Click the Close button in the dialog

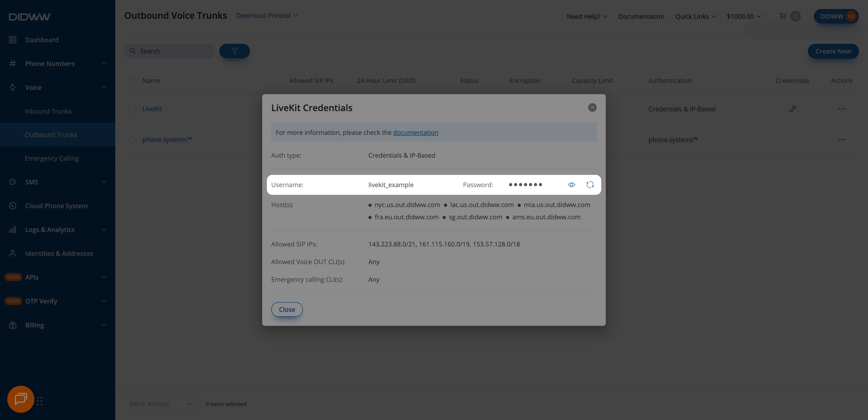point(287,309)
